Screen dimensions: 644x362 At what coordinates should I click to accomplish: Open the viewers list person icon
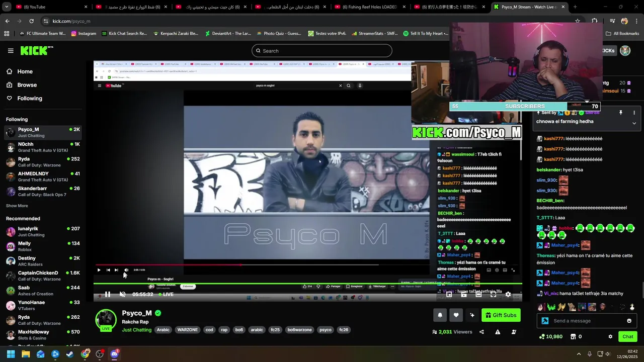pos(514,332)
